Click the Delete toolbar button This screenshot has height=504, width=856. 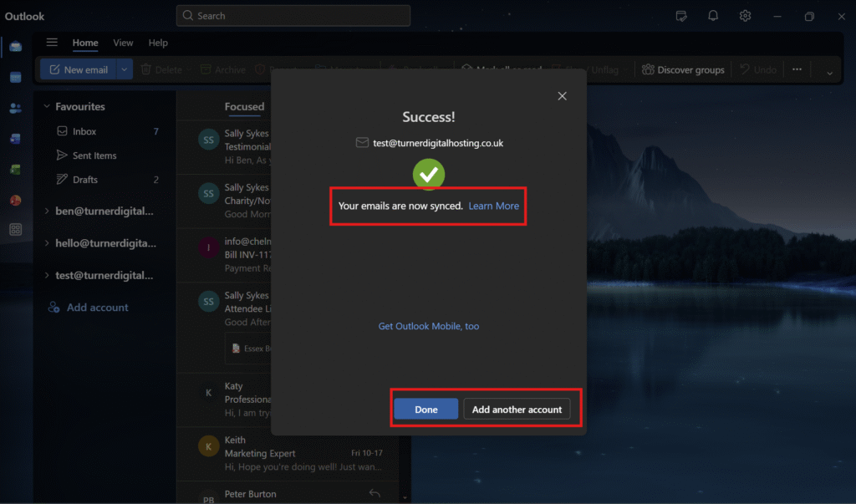(161, 70)
